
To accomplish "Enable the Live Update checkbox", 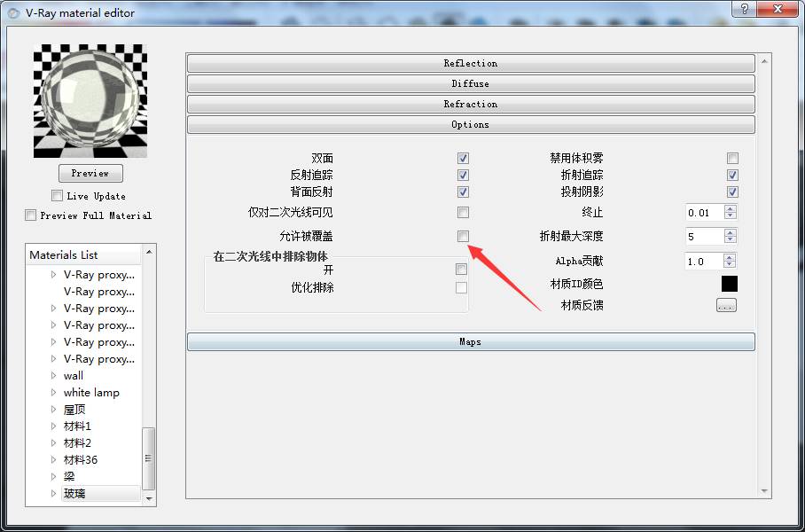I will coord(58,196).
